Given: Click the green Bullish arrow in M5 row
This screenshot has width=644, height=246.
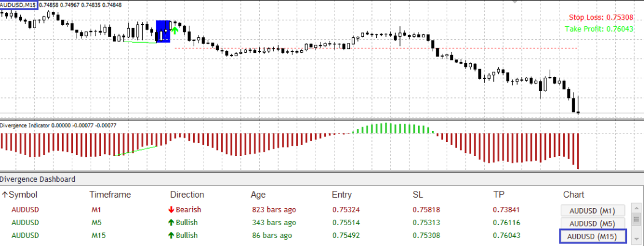Looking at the screenshot, I should pos(173,223).
